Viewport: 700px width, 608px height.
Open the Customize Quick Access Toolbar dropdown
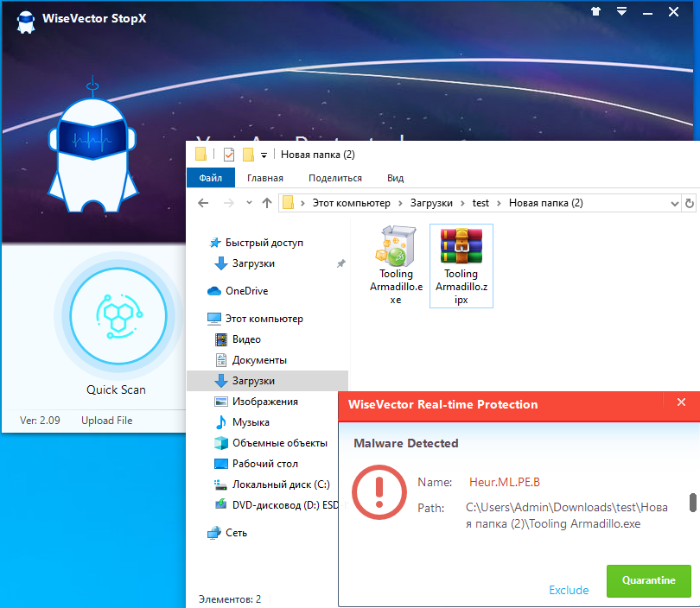(264, 155)
